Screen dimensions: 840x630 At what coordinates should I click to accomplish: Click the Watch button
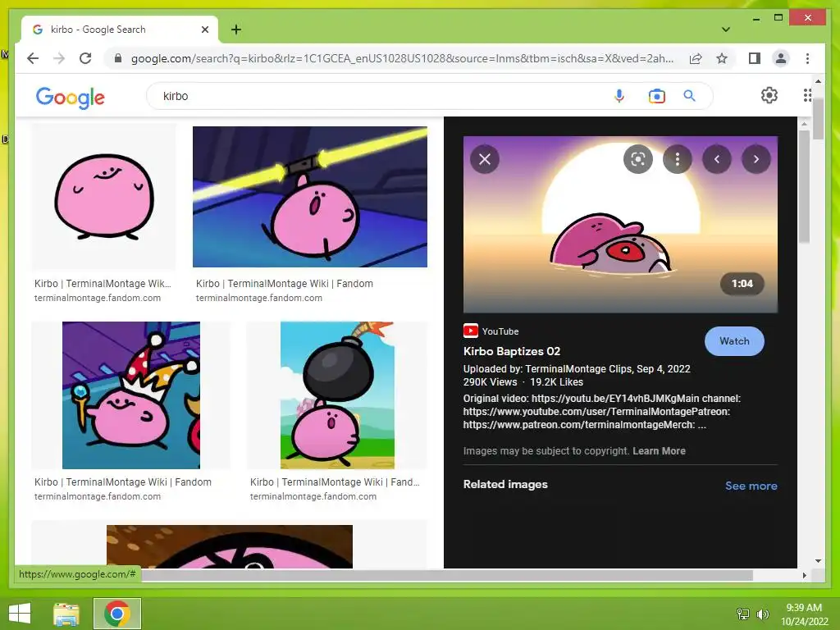[734, 341]
